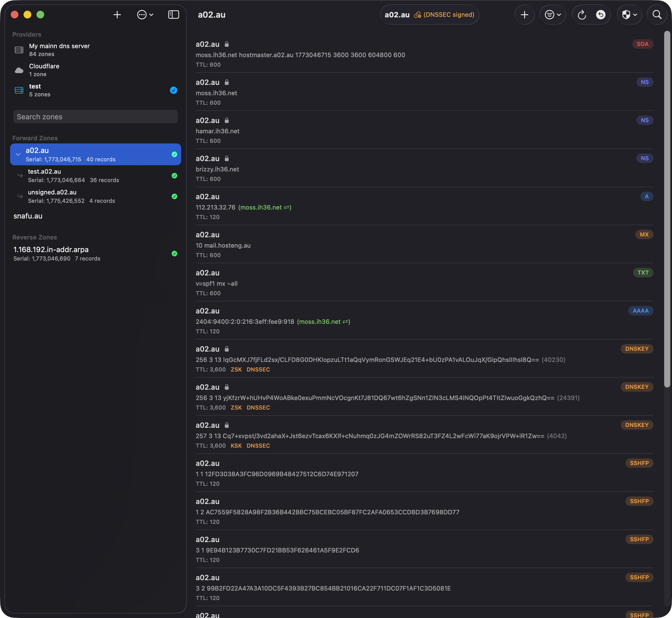Select the MX record 10 mail.hosteng.au
Viewport: 672px width, 618px height.
(x=424, y=245)
